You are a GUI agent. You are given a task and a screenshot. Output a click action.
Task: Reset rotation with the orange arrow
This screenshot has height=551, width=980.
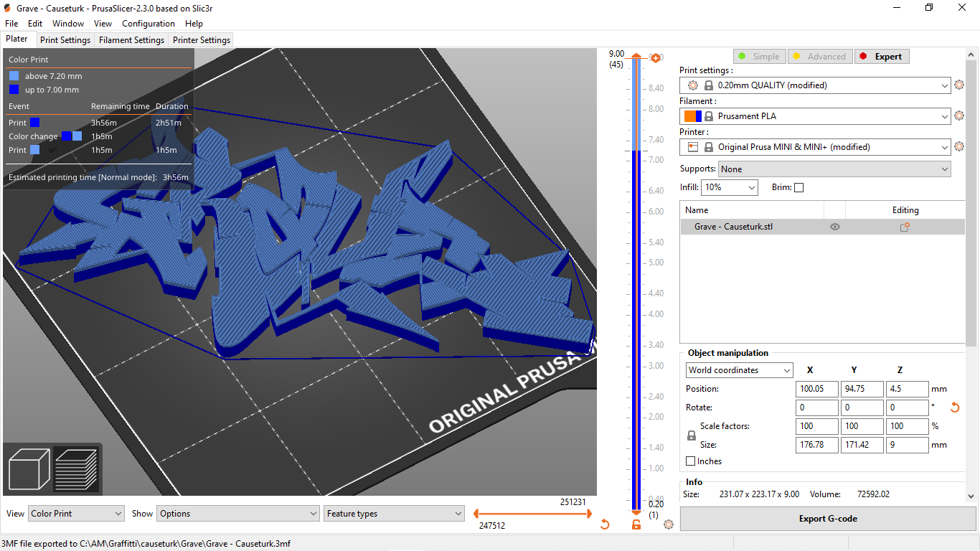pyautogui.click(x=955, y=408)
